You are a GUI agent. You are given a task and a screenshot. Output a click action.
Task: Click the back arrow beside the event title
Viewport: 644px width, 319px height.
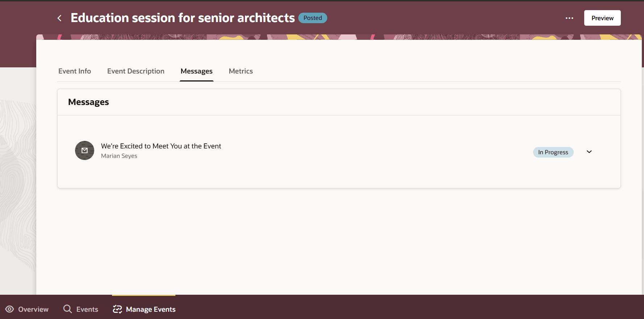(59, 18)
